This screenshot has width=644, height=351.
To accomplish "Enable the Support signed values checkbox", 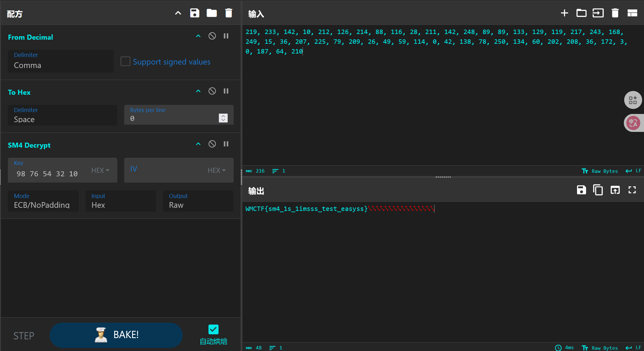I will pyautogui.click(x=125, y=61).
